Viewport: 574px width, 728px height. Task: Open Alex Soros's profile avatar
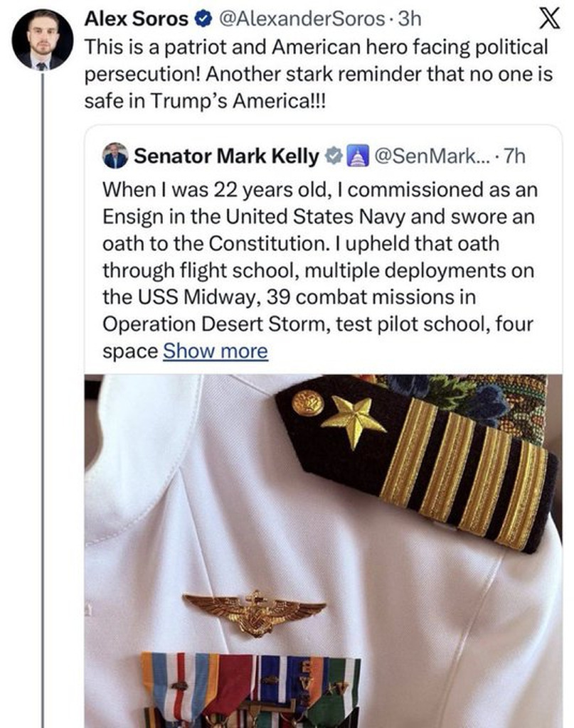click(43, 40)
